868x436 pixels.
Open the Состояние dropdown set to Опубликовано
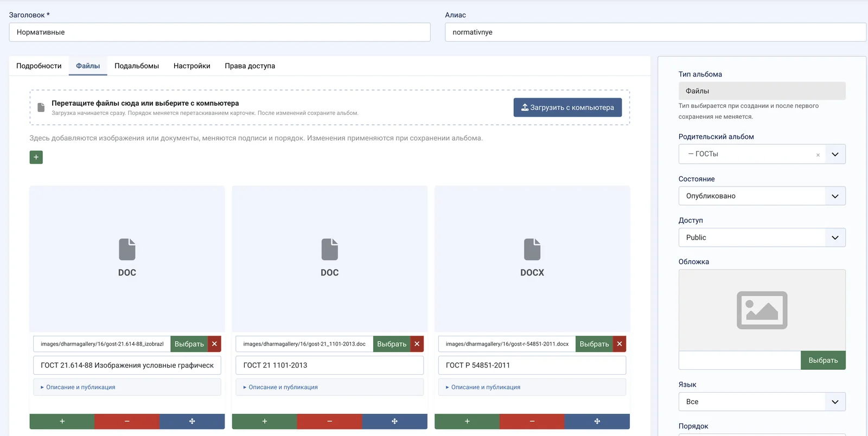pos(762,196)
